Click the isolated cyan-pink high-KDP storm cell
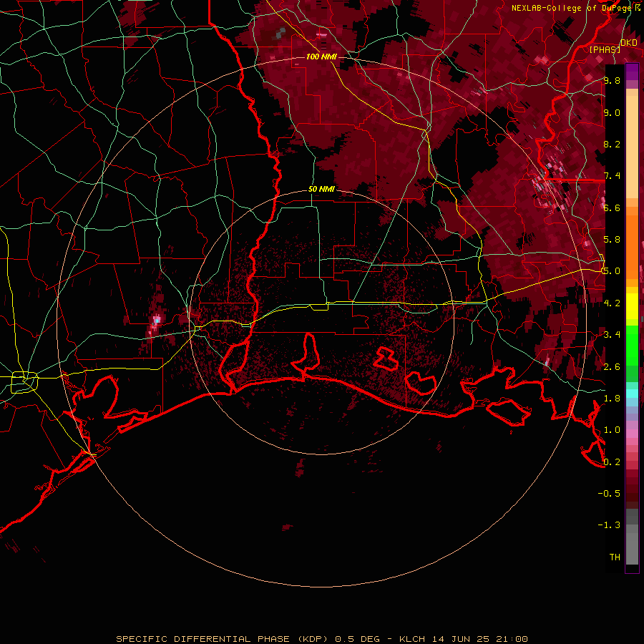Image resolution: width=644 pixels, height=644 pixels. coord(157,320)
